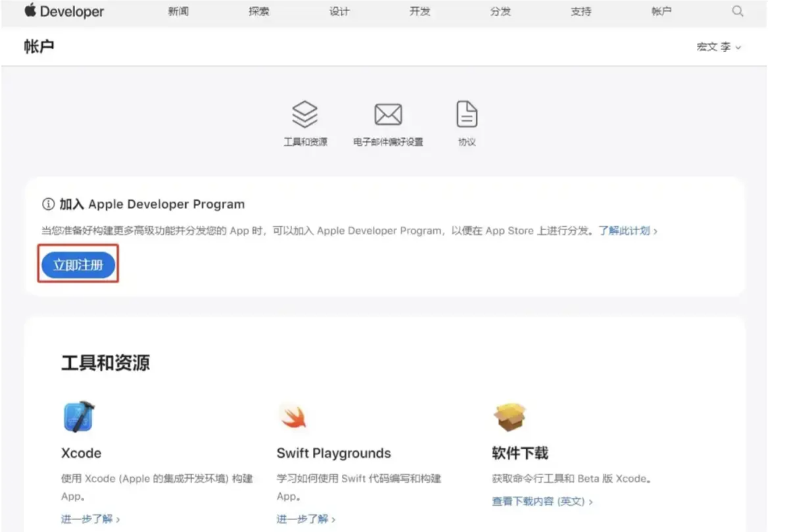Viewport: 787px width, 532px height.
Task: Expand the 宏文 李 account dropdown
Action: (719, 47)
